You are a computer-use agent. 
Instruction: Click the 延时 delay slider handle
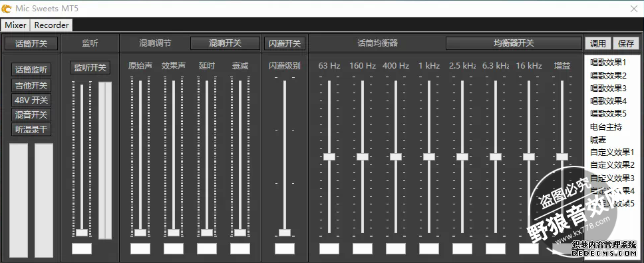(x=207, y=232)
